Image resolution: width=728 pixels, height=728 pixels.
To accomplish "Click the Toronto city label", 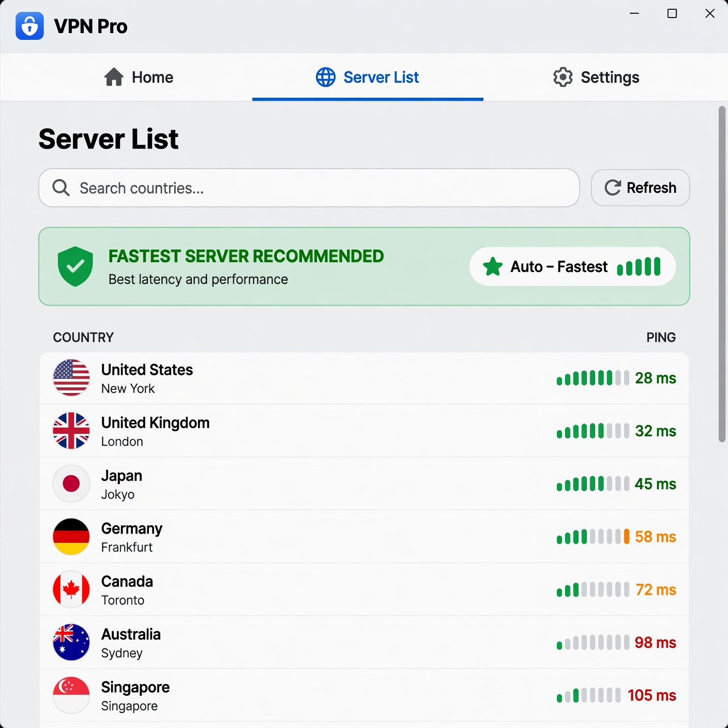I will [x=123, y=600].
